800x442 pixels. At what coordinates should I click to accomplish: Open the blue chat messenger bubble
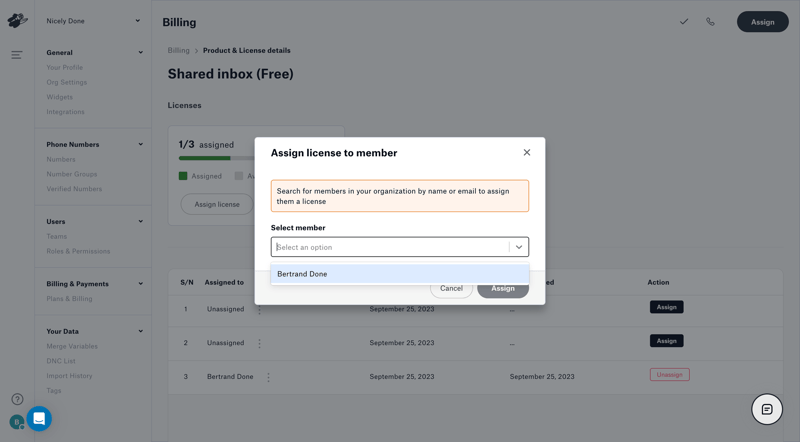click(x=39, y=419)
